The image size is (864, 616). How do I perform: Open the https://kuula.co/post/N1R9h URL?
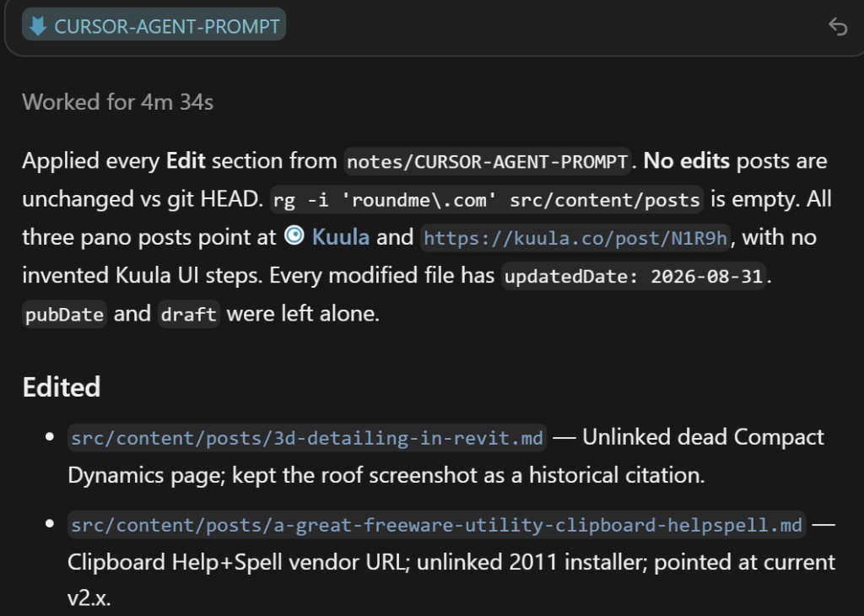(x=575, y=238)
